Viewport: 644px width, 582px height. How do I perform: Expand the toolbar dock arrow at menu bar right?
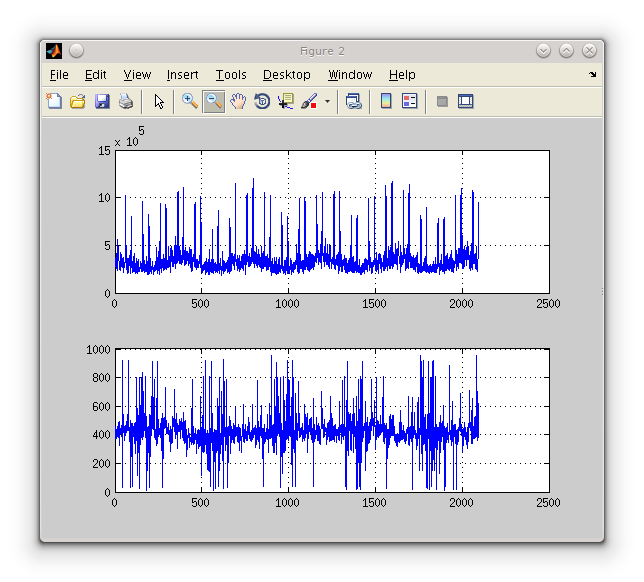click(592, 75)
